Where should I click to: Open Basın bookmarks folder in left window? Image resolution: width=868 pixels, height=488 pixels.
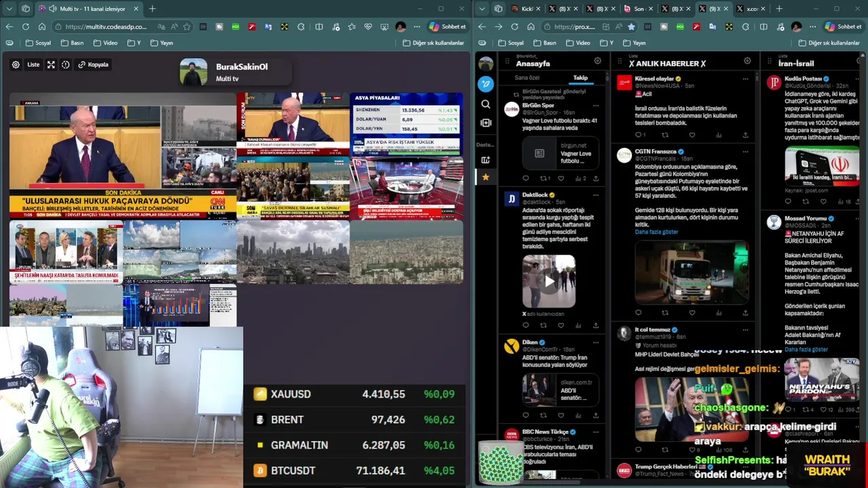(72, 43)
